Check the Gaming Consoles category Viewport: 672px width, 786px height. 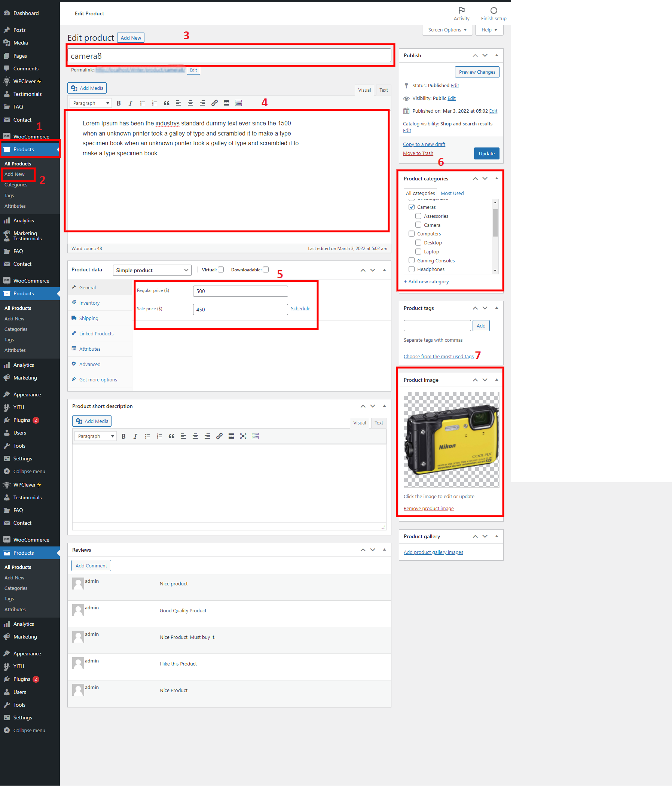click(412, 261)
